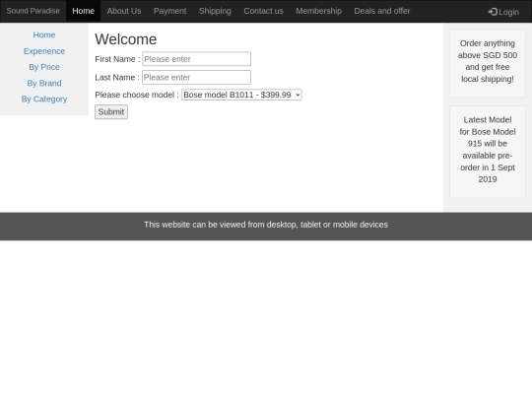Expand the model selection dropdown
The height and width of the screenshot is (399, 532).
(241, 95)
